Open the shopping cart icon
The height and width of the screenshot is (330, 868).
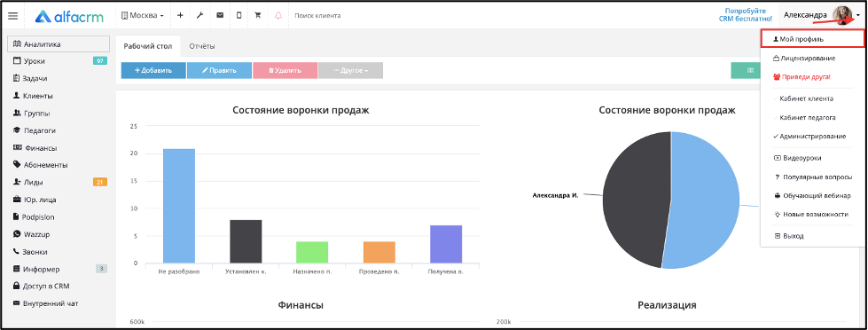click(258, 15)
